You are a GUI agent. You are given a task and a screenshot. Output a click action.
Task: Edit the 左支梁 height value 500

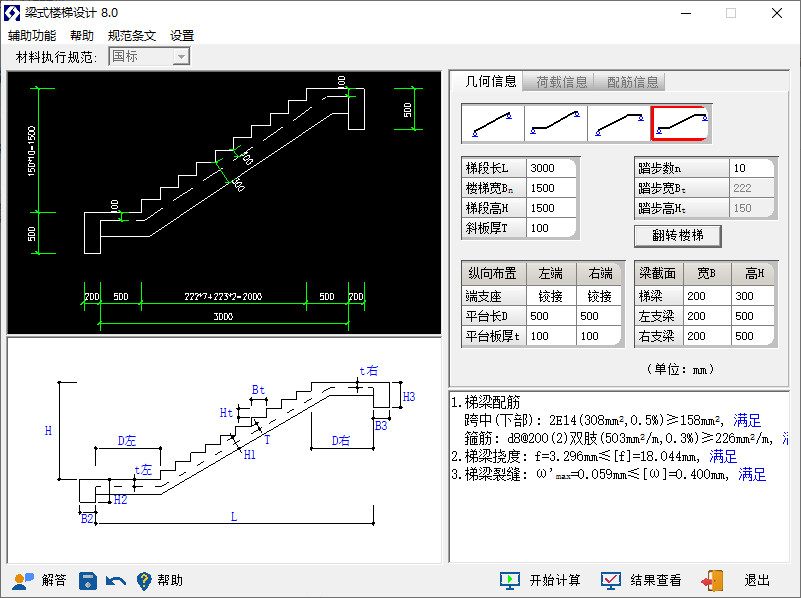[x=753, y=316]
